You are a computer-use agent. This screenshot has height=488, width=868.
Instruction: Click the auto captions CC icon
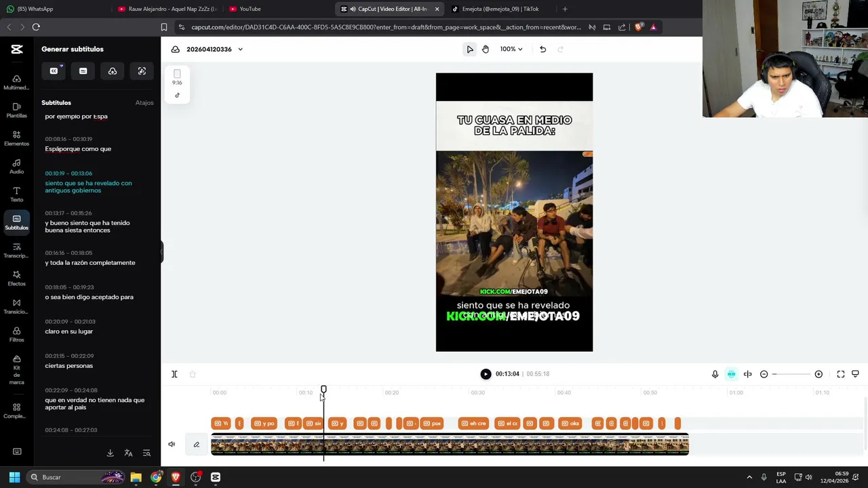54,71
